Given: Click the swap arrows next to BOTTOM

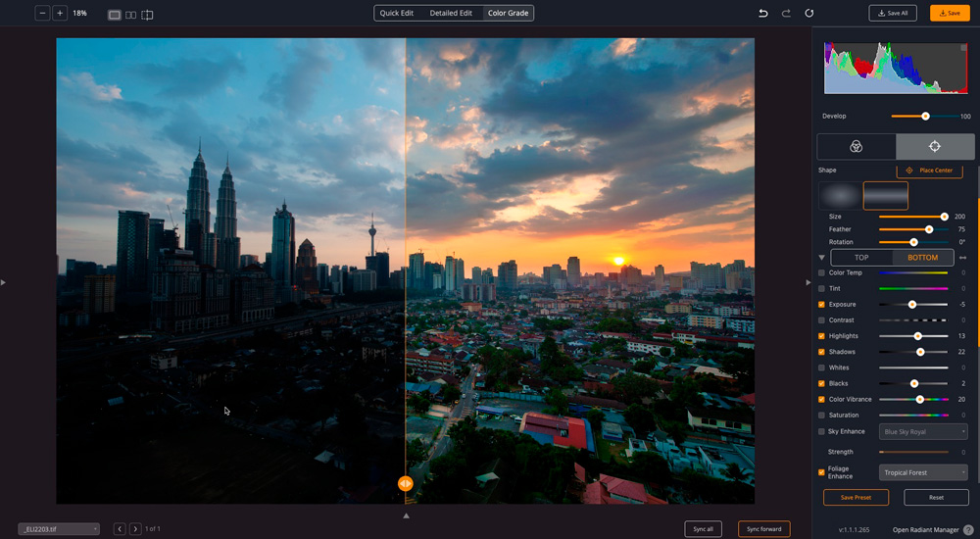Looking at the screenshot, I should pos(962,258).
